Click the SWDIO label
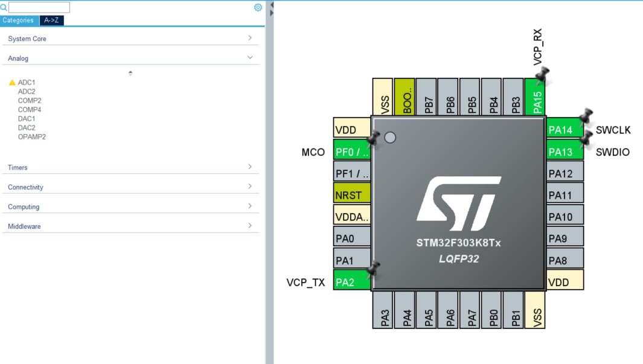The image size is (643, 364). tap(613, 152)
